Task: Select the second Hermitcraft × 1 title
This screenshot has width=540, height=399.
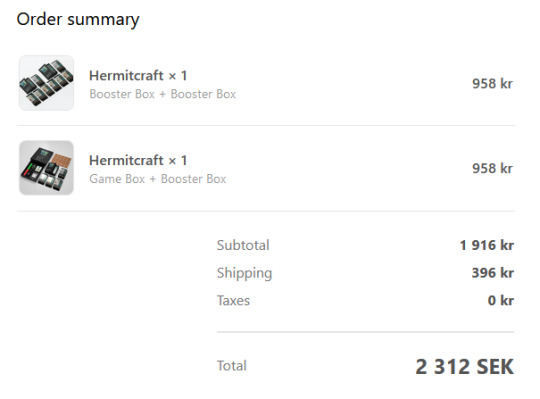Action: [138, 160]
